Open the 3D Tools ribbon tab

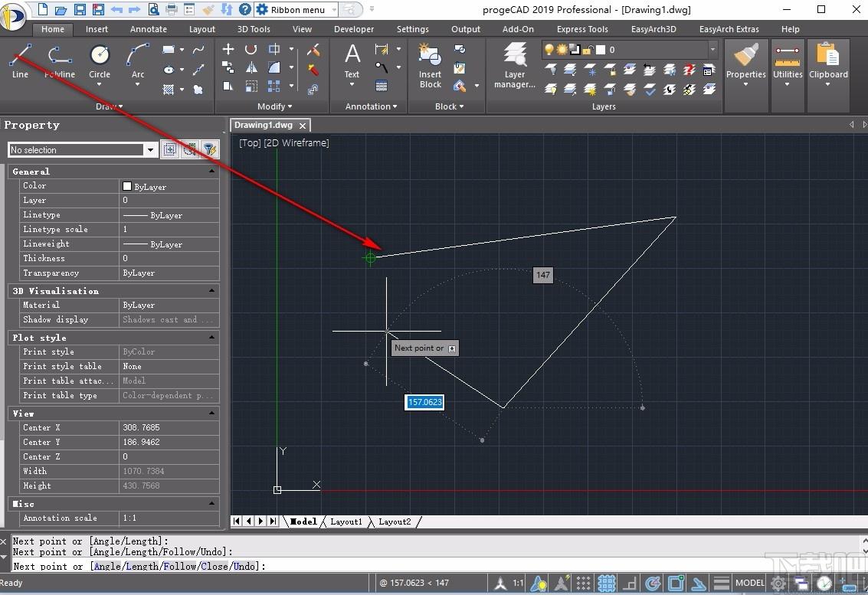[x=254, y=29]
